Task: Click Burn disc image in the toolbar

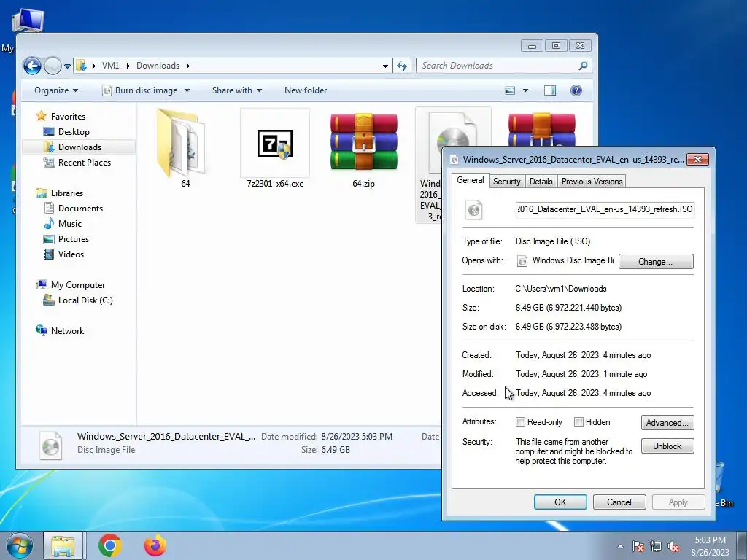Action: [140, 90]
